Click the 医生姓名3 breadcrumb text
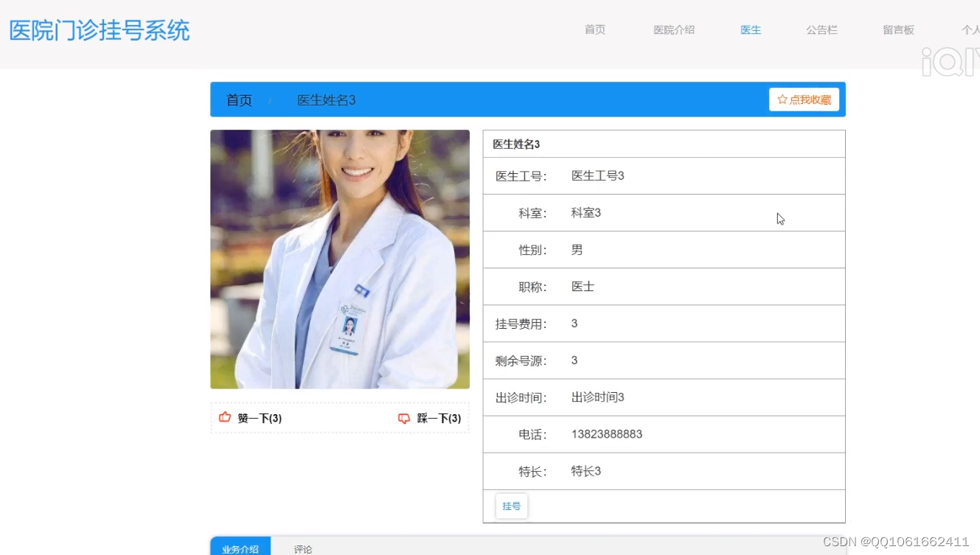Screen dimensions: 980x555 point(327,100)
